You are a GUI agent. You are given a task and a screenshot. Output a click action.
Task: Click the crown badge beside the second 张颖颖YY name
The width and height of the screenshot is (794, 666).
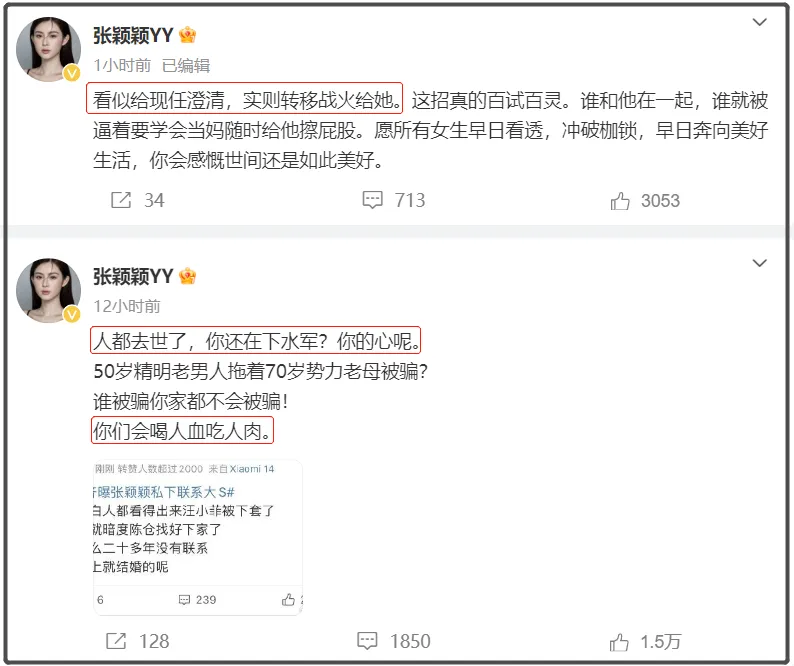(x=188, y=276)
